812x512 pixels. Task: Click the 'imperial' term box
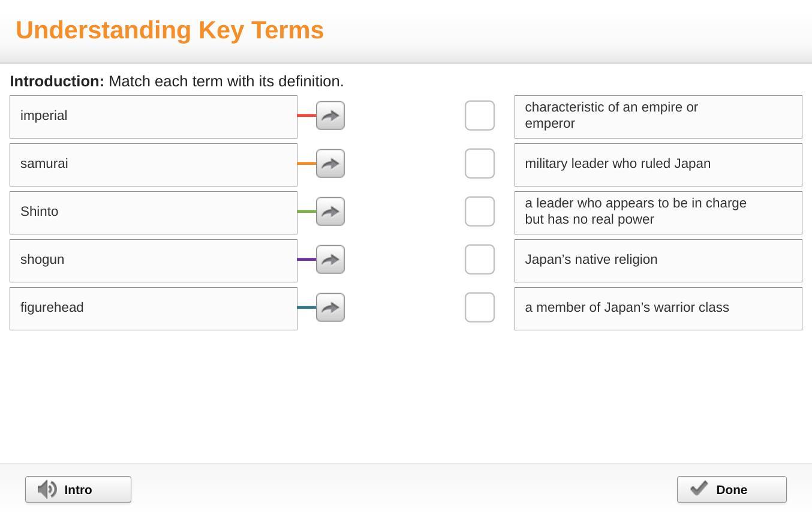(x=154, y=117)
